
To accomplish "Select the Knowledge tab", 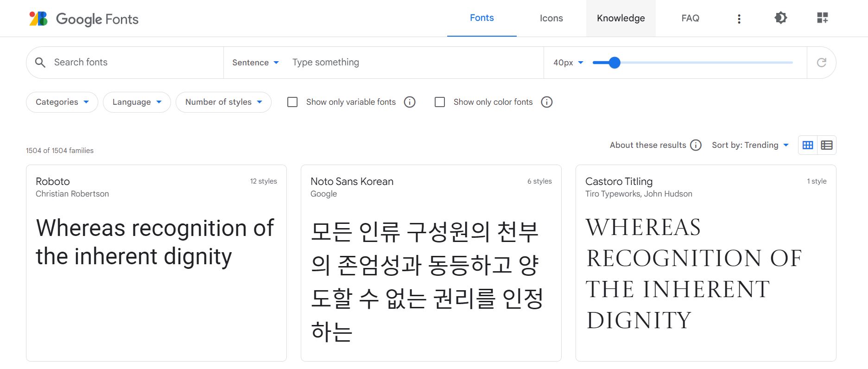I will (x=621, y=18).
